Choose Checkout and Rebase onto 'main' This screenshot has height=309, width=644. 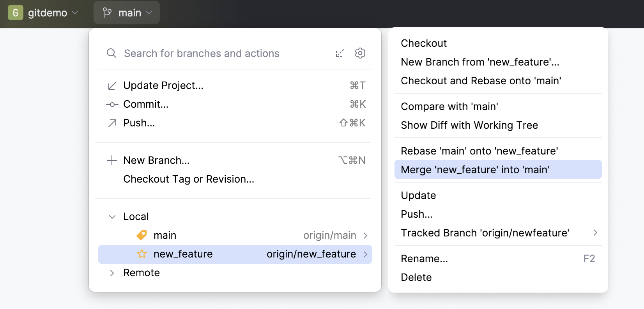481,81
